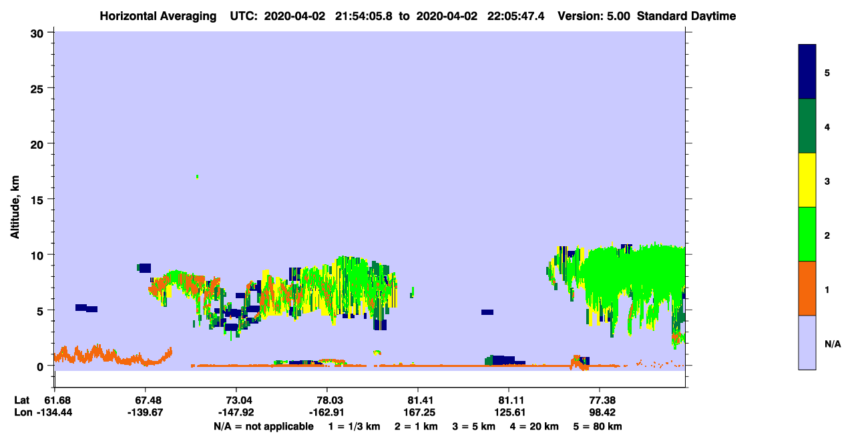Click the y-axis tick label 15
Viewport: 868px width, 445px height.
click(39, 199)
